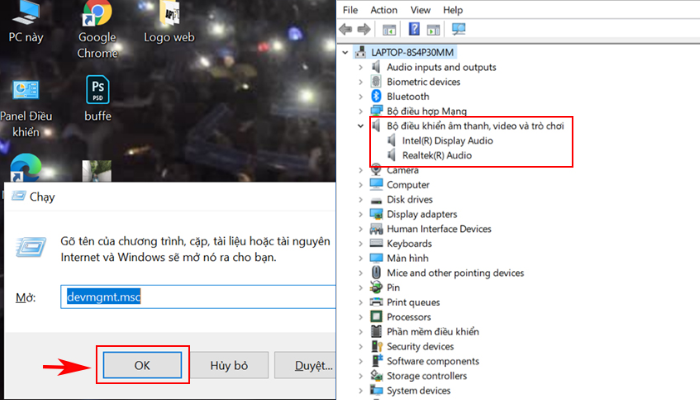Click the Mở text input field
The image size is (700, 400).
tap(197, 297)
